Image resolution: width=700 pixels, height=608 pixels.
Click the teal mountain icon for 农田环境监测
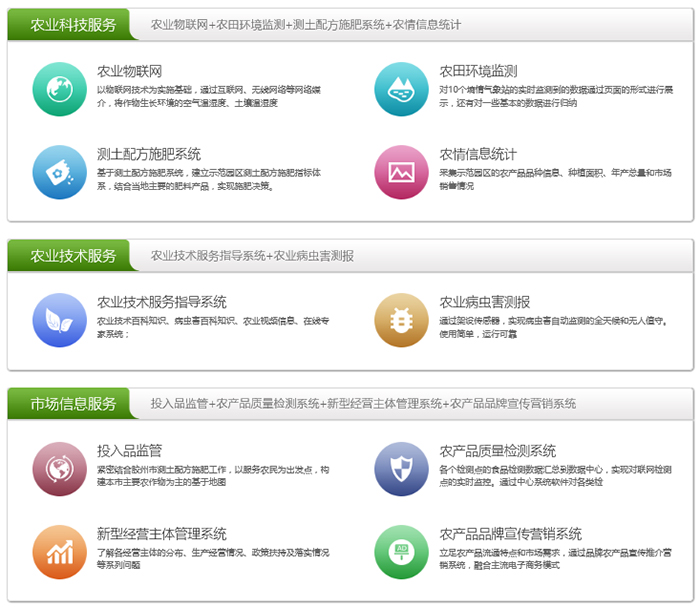pyautogui.click(x=401, y=89)
